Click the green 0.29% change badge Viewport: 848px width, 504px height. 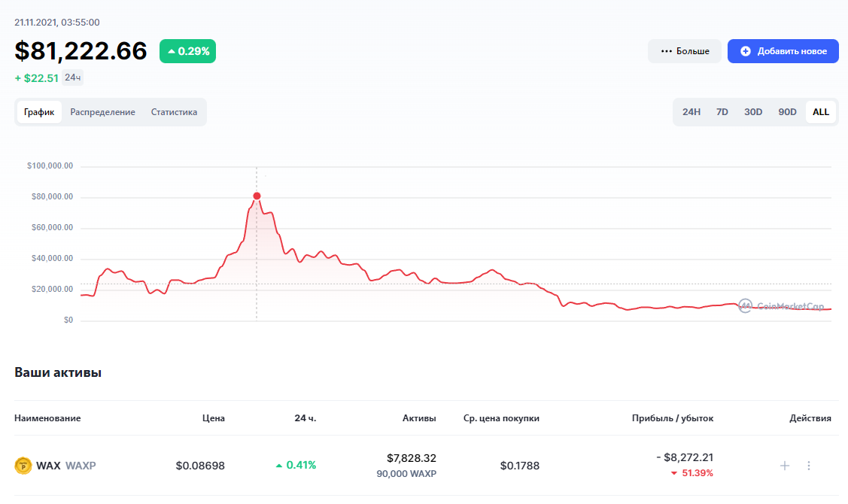point(187,51)
